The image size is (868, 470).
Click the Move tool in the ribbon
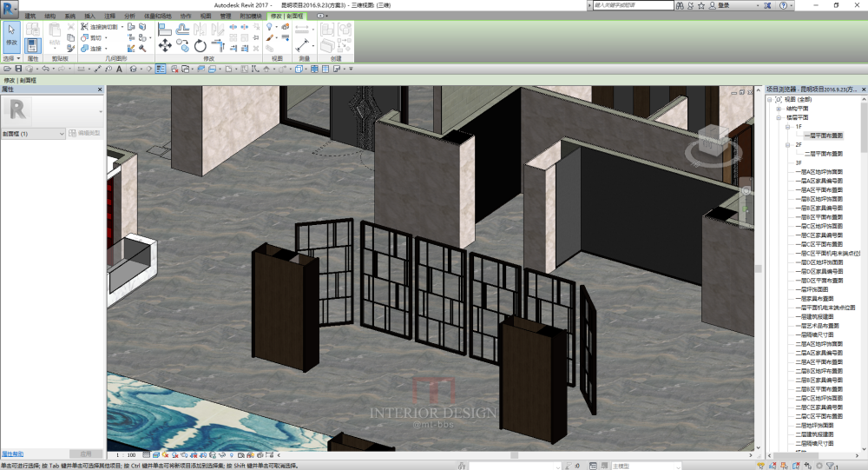[x=165, y=45]
